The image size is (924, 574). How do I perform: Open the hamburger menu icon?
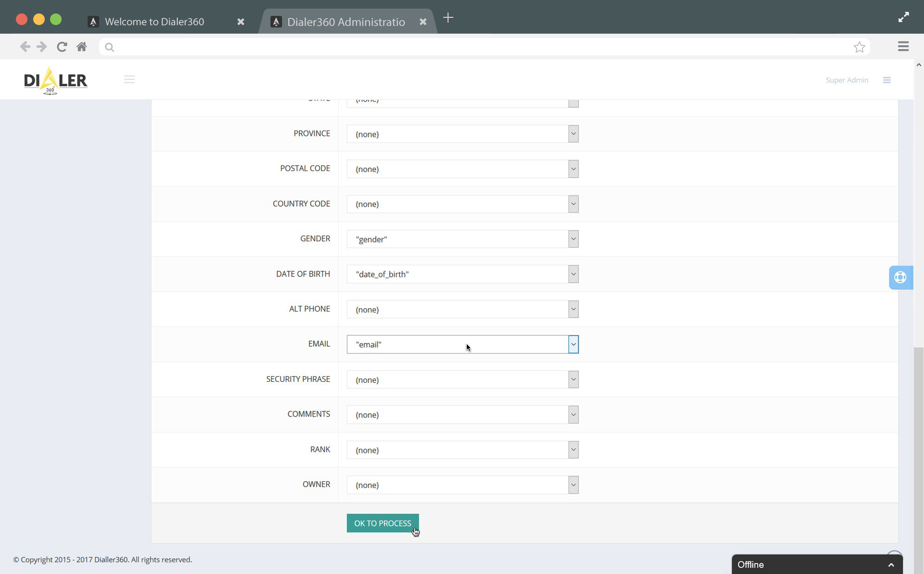point(129,79)
